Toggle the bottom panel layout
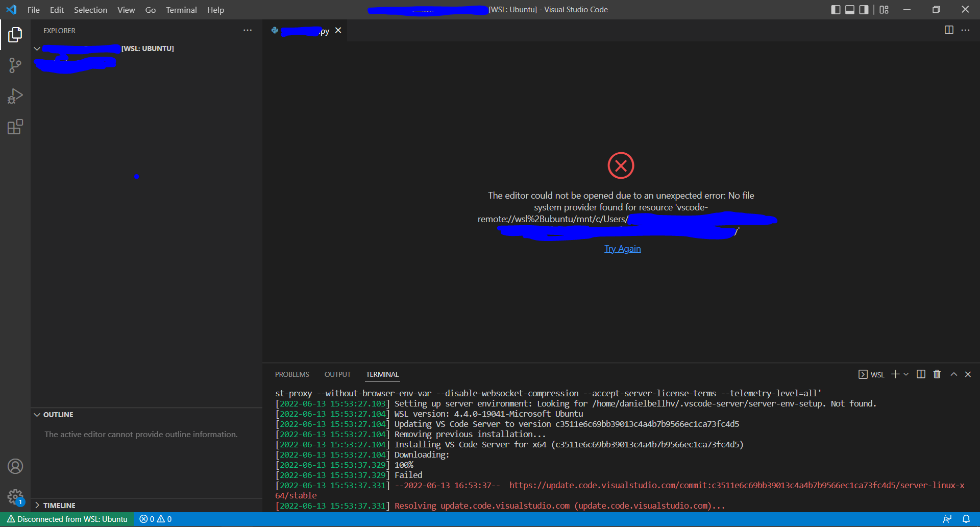The width and height of the screenshot is (980, 527). 850,10
